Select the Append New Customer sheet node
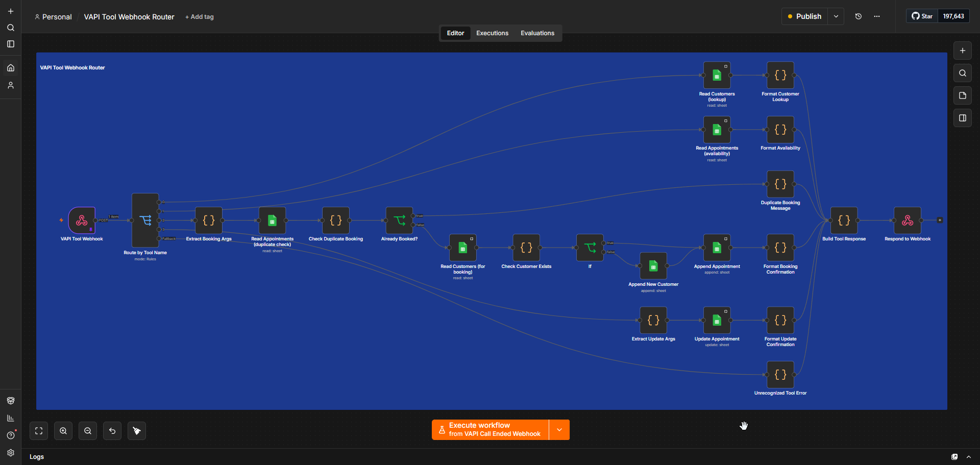 [653, 266]
